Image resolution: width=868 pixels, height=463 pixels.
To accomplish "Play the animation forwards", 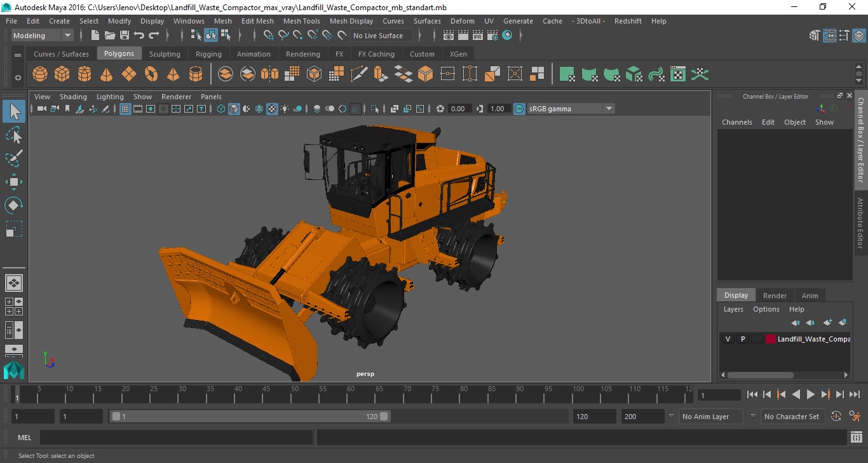I will [811, 394].
